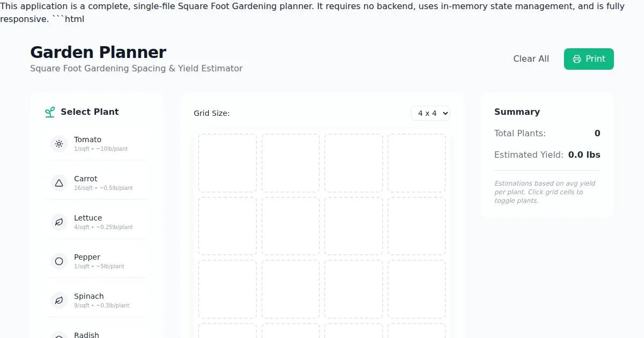Click the Spinach leaf icon
Viewport: 644px width, 338px height.
click(x=59, y=300)
